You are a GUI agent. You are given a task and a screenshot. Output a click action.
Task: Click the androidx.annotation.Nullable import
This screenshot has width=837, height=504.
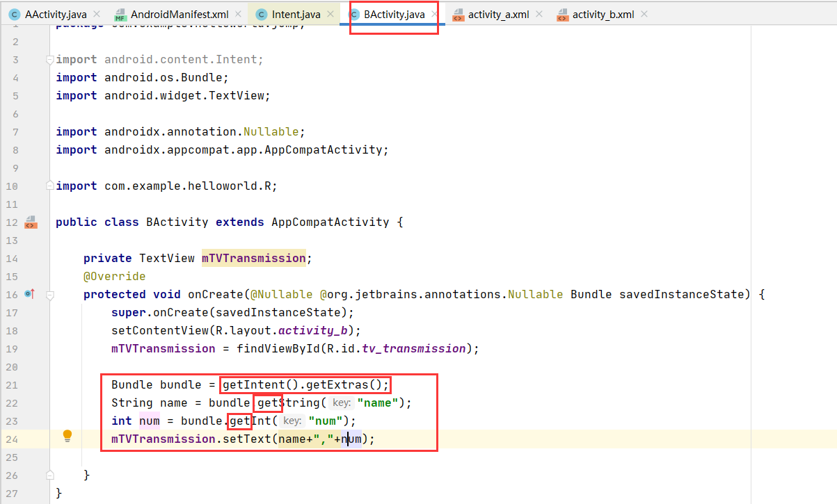pyautogui.click(x=180, y=132)
